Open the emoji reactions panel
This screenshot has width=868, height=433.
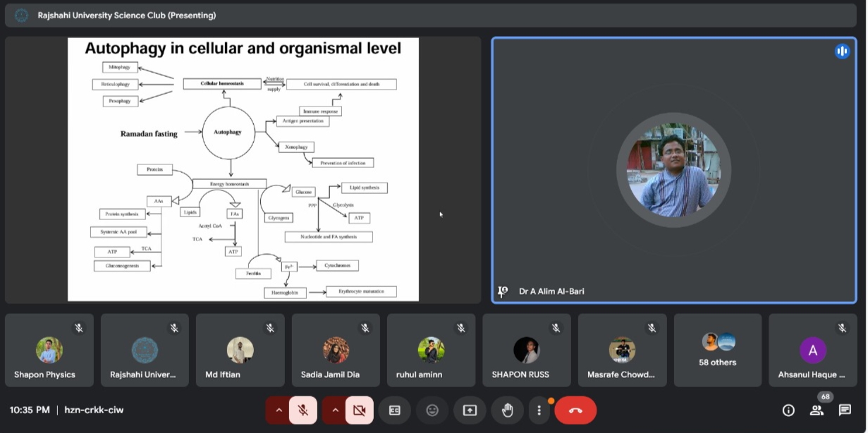(432, 410)
